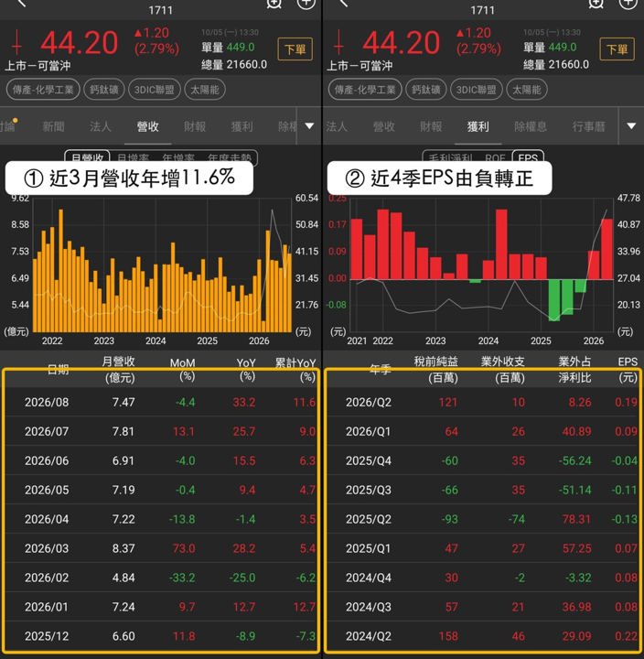This screenshot has width=644, height=659.
Task: Switch to the 獲利 tab in left panel
Action: [241, 126]
